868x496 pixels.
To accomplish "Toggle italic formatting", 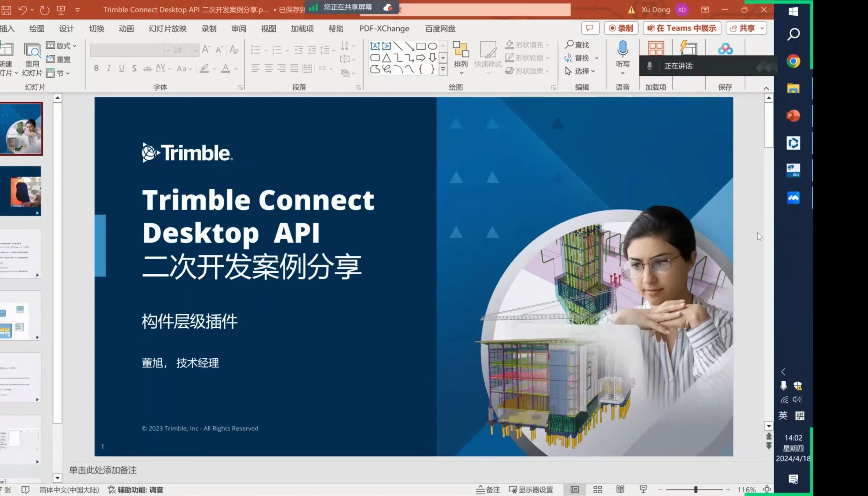I will [109, 69].
